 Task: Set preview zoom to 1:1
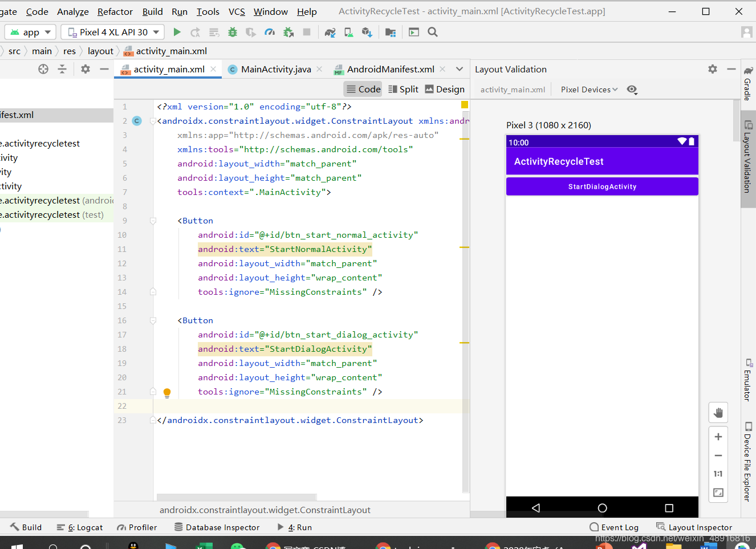(x=718, y=474)
